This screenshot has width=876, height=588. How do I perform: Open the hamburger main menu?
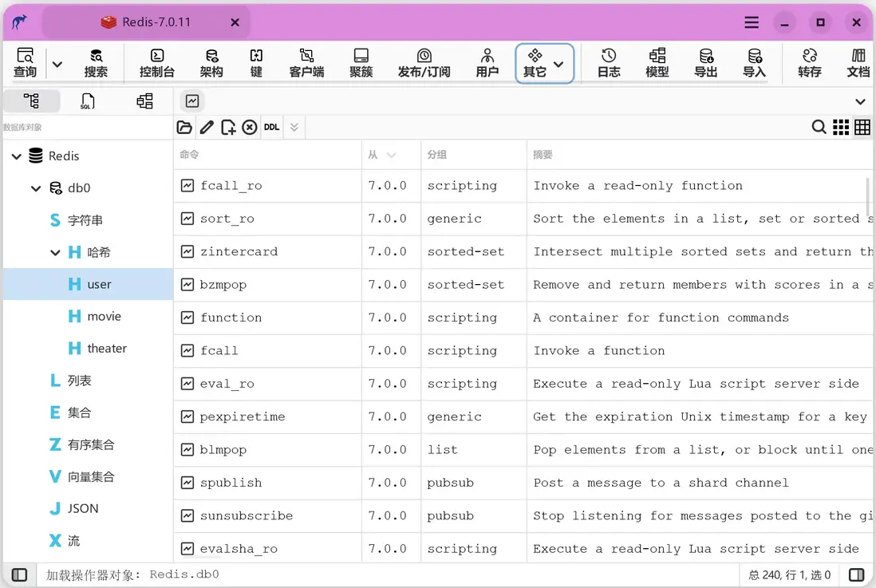(752, 22)
